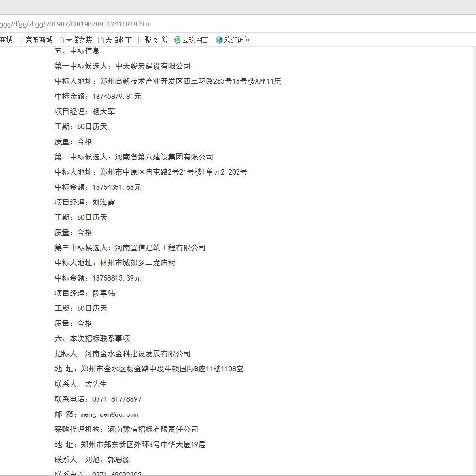This screenshot has height=476, width=476.
Task: Click the address line with 西三环路283号
Action: (168, 81)
